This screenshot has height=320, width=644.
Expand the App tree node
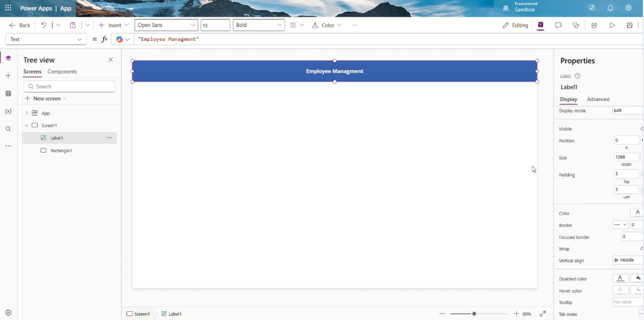26,113
